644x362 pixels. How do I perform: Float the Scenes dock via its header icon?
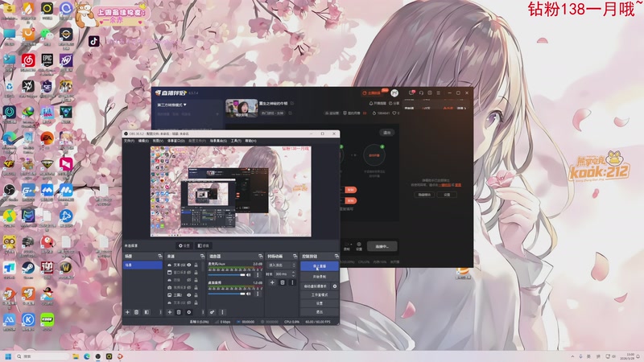[160, 256]
